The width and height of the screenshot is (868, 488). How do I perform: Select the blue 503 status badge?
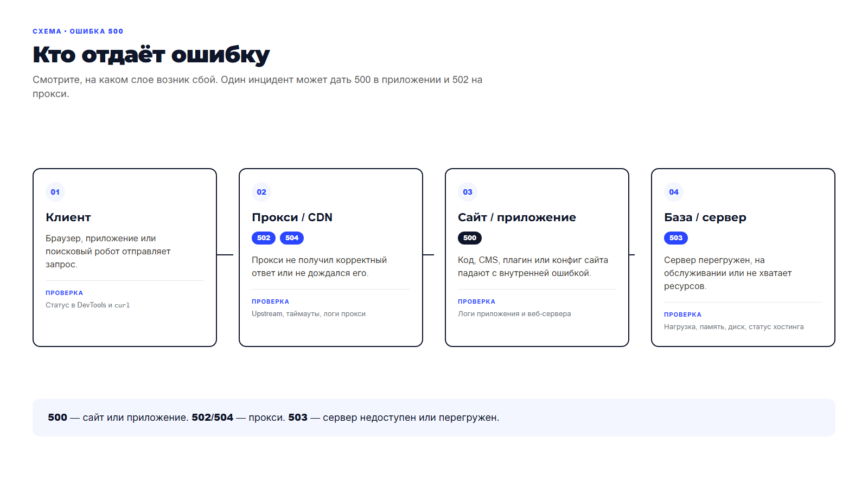click(676, 238)
